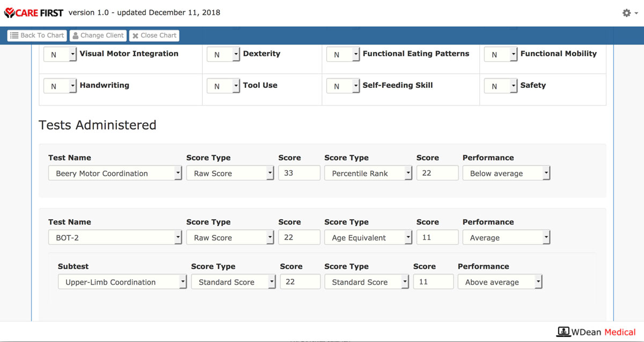Open the Tool Use rating dropdown
644x342 pixels.
point(223,86)
